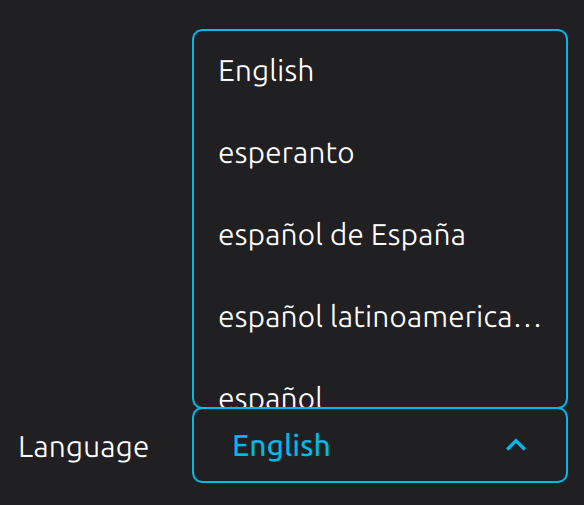
Task: Toggle the Language selector box closed
Action: (380, 445)
